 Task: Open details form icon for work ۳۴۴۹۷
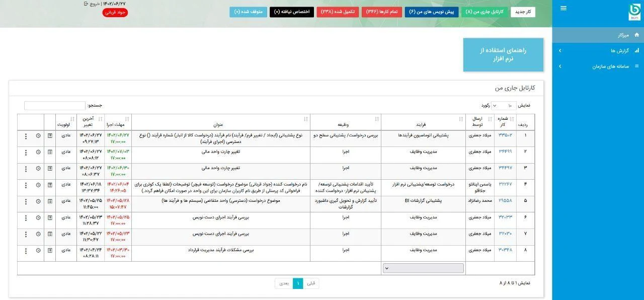pyautogui.click(x=50, y=169)
